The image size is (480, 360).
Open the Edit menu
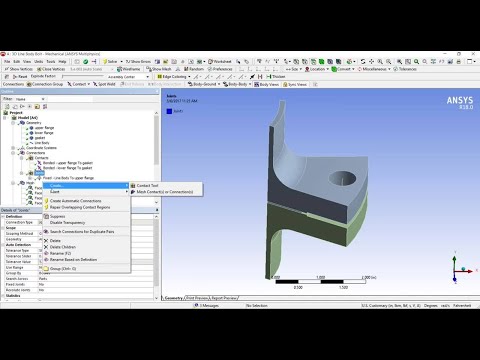tap(17, 62)
